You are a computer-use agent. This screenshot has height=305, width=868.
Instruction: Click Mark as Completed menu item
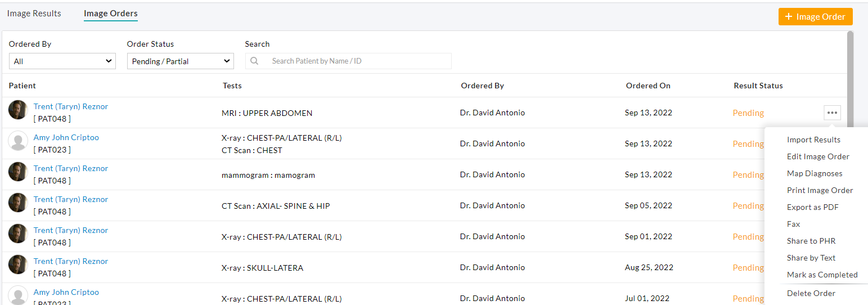pos(822,275)
